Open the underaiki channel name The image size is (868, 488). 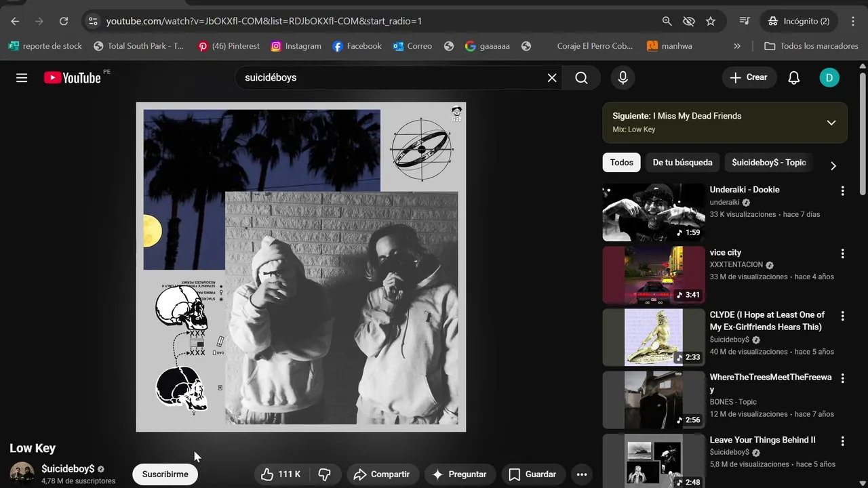tap(724, 202)
